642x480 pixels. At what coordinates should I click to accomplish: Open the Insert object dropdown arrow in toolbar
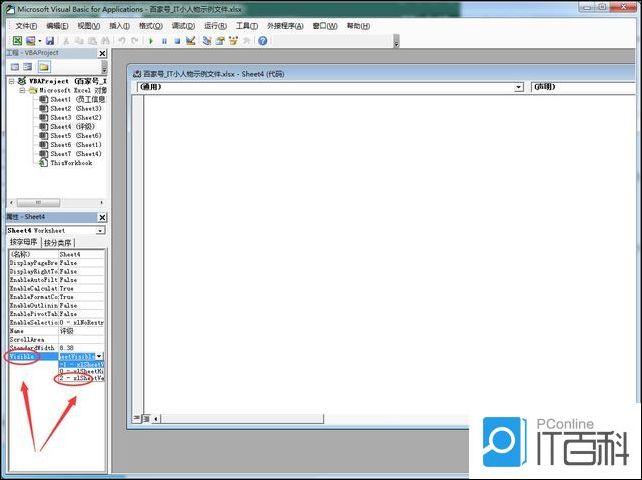coord(40,41)
